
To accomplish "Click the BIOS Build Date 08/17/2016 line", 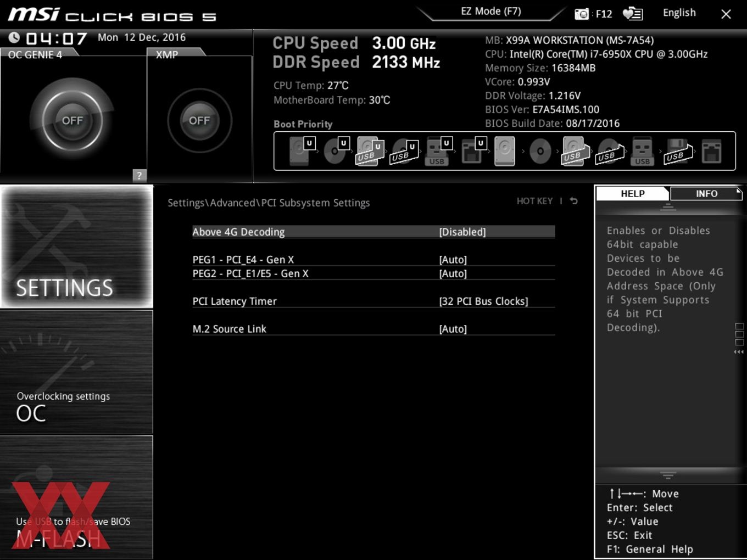I will (x=552, y=123).
